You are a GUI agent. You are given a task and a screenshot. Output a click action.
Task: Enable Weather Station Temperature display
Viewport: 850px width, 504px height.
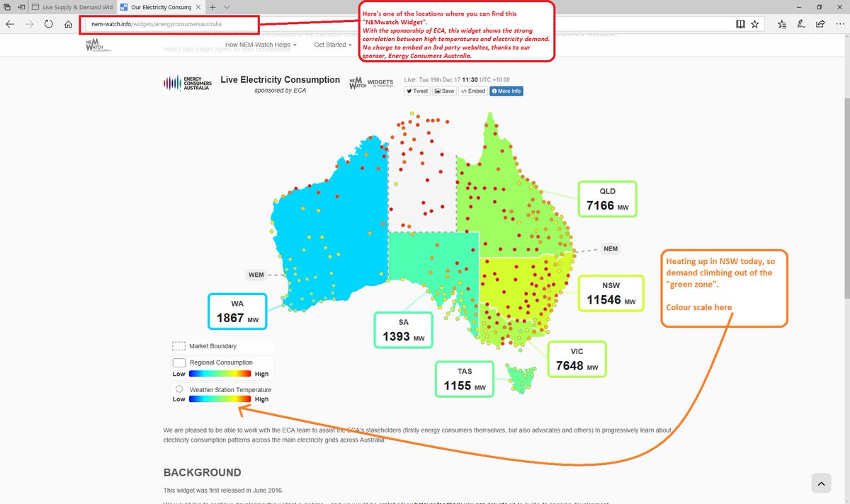(179, 388)
